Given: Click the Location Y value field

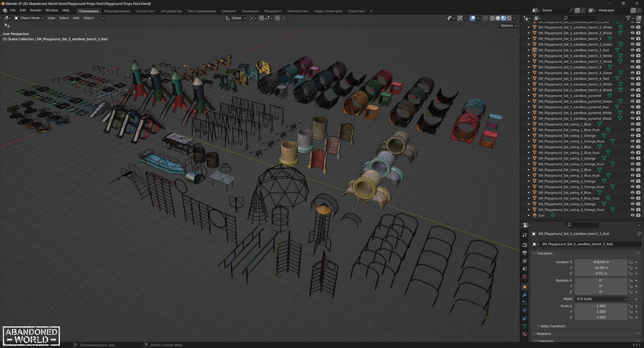Looking at the screenshot, I should pyautogui.click(x=601, y=268).
